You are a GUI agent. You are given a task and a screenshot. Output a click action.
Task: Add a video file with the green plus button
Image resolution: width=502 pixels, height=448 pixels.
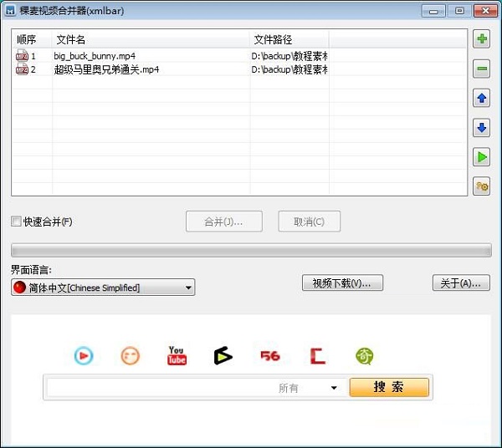(482, 39)
